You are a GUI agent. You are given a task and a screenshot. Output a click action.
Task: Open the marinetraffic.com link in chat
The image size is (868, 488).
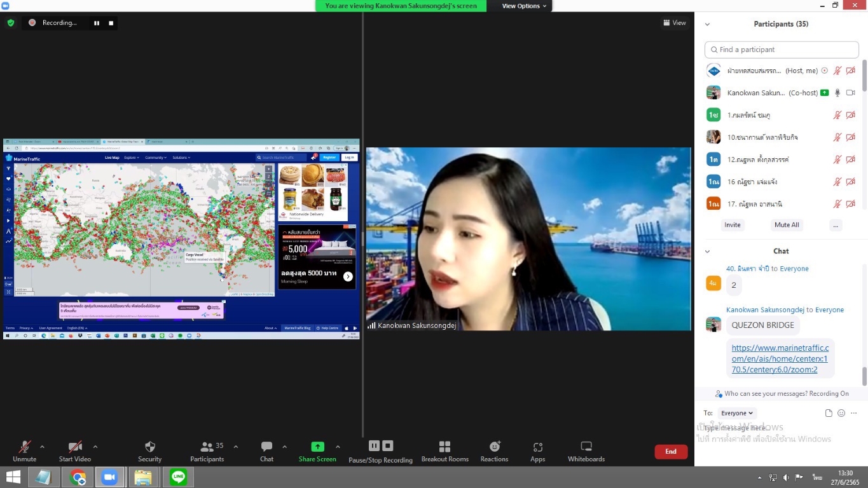coord(780,358)
